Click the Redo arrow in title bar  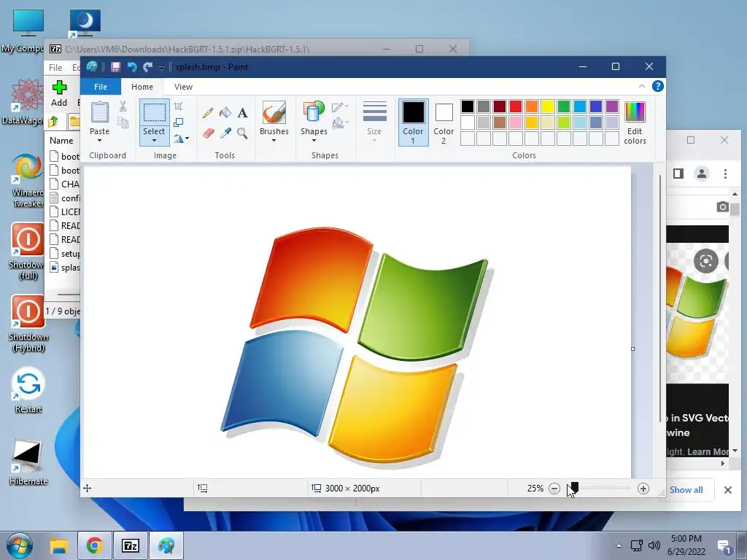point(147,67)
